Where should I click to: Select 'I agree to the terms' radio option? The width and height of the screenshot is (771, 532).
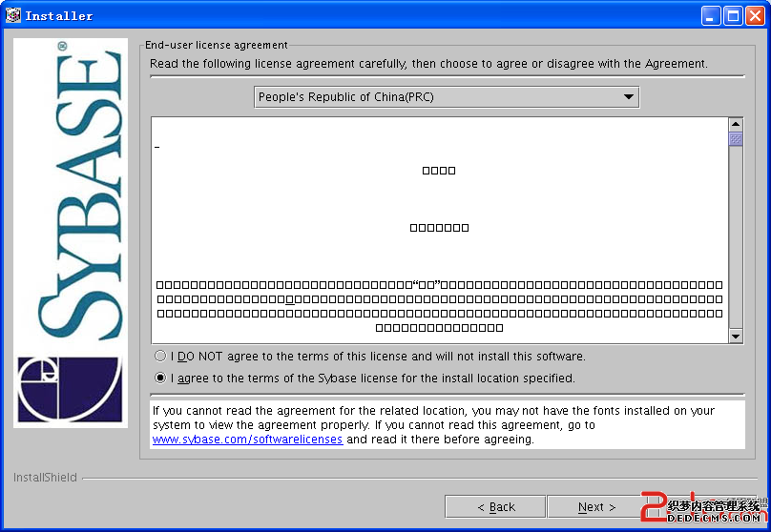160,379
